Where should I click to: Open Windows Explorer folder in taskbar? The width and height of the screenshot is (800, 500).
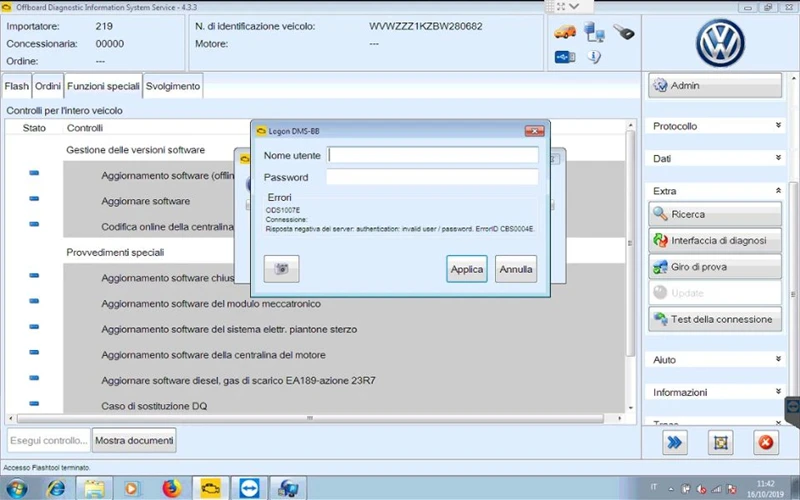(x=94, y=489)
